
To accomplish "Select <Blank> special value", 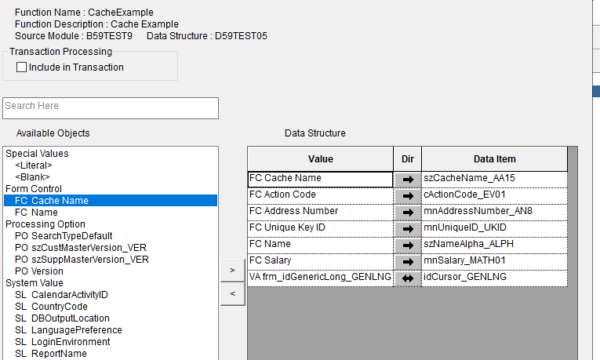I will pos(33,177).
